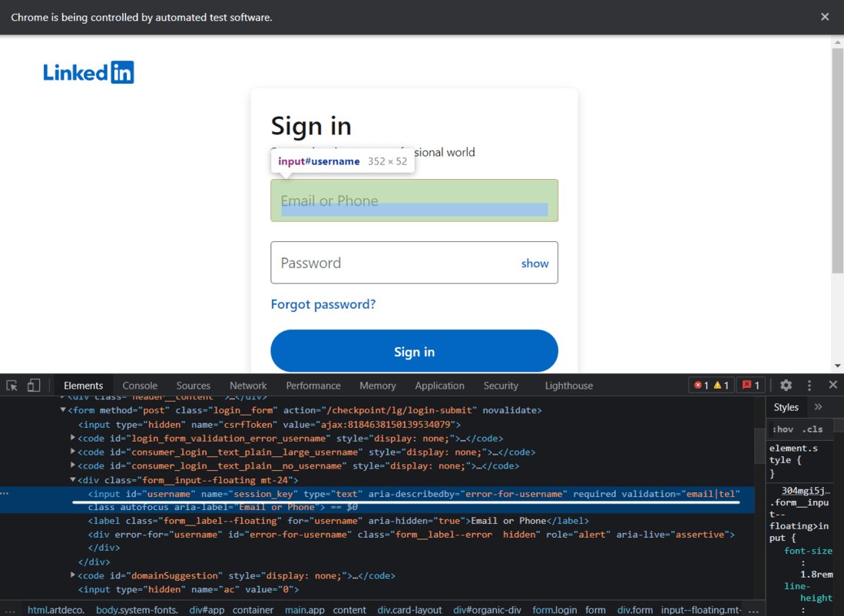844x616 pixels.
Task: Click main.app breadcrumb
Action: coord(305,610)
